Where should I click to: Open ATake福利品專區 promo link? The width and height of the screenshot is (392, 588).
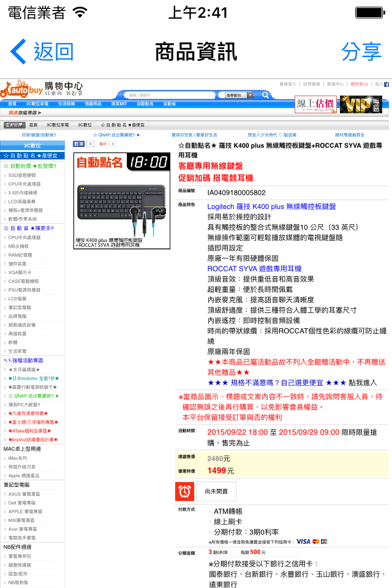point(29,431)
